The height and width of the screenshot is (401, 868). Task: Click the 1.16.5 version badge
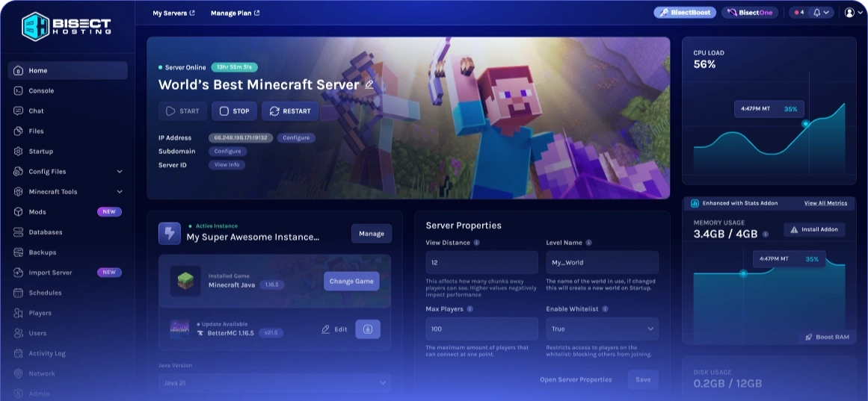tap(272, 285)
